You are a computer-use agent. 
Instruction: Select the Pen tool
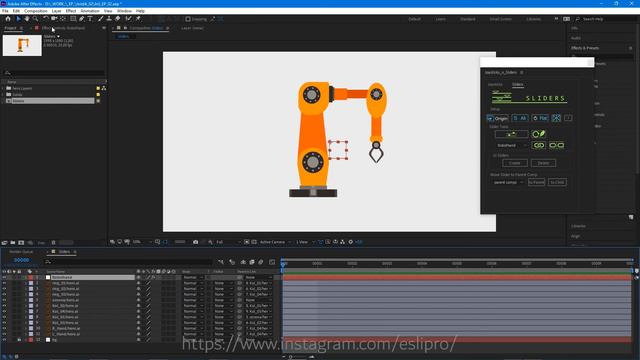point(82,19)
